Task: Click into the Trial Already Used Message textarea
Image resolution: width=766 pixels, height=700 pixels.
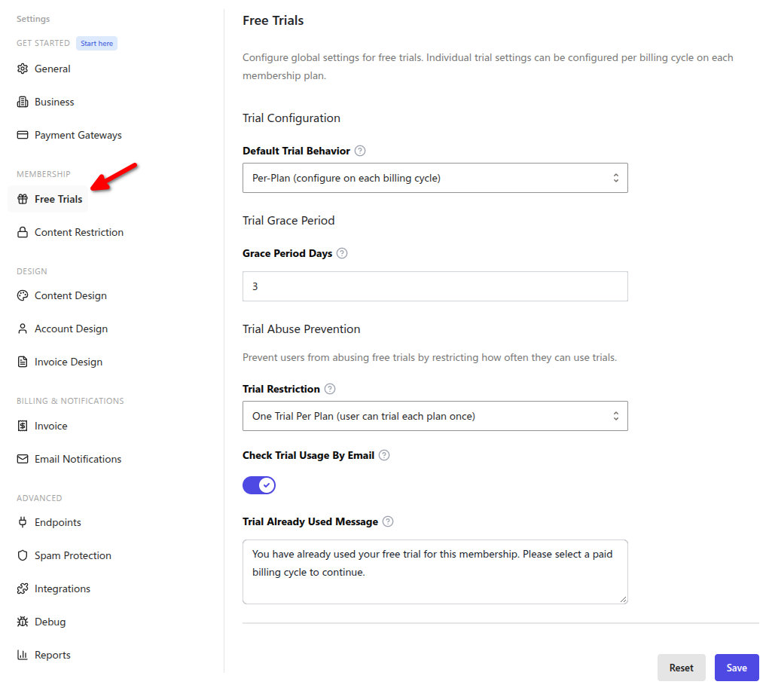Action: [435, 572]
